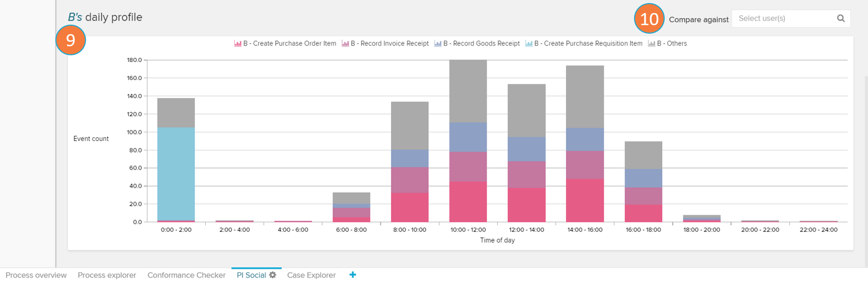The image size is (868, 282).
Task: Select the PI Social tab
Action: 251,275
